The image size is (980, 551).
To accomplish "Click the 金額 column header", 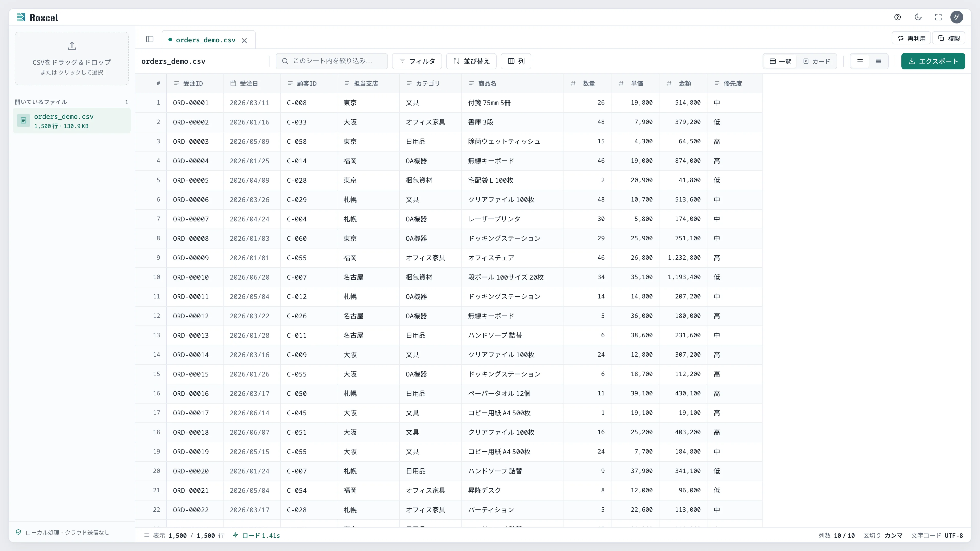I will point(683,83).
